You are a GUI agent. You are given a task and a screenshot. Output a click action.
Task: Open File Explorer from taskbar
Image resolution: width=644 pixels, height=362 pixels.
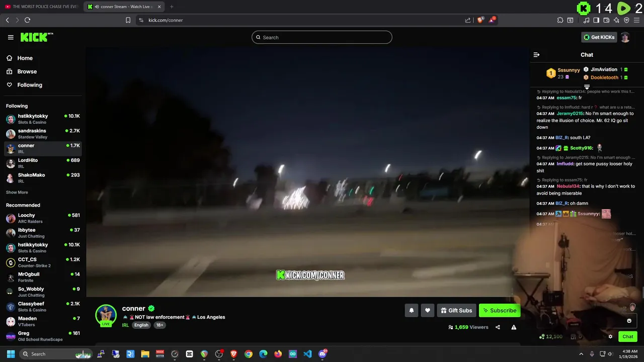pyautogui.click(x=145, y=354)
